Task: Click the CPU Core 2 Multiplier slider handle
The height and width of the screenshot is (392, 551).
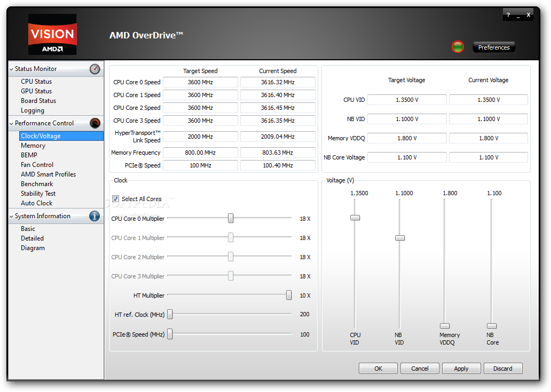Action: point(231,257)
